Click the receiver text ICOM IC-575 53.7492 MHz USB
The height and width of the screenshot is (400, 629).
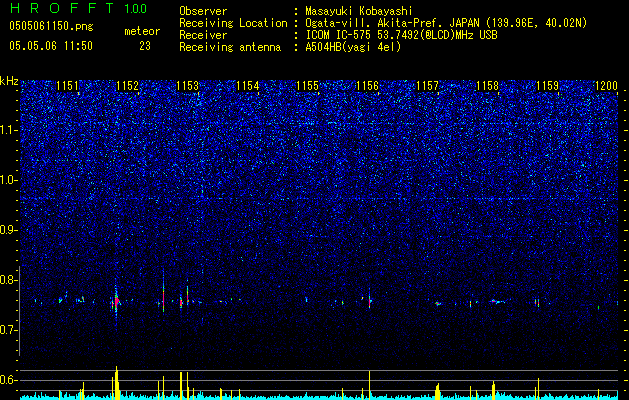tap(401, 35)
